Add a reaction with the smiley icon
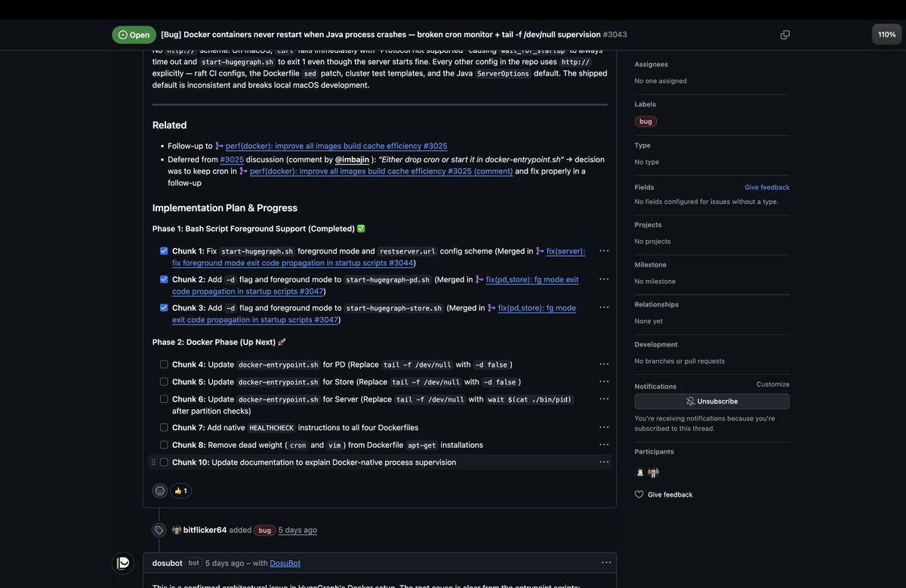Viewport: 906px width, 588px height. [160, 491]
